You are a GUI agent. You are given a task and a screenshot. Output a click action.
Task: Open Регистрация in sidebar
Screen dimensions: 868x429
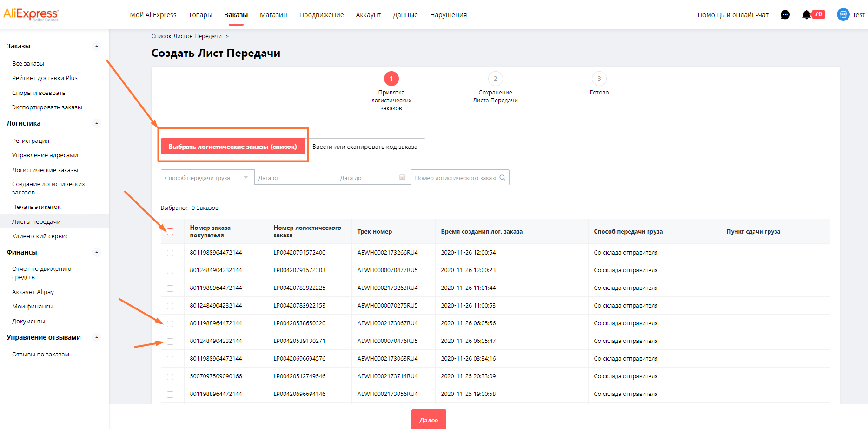(x=31, y=141)
